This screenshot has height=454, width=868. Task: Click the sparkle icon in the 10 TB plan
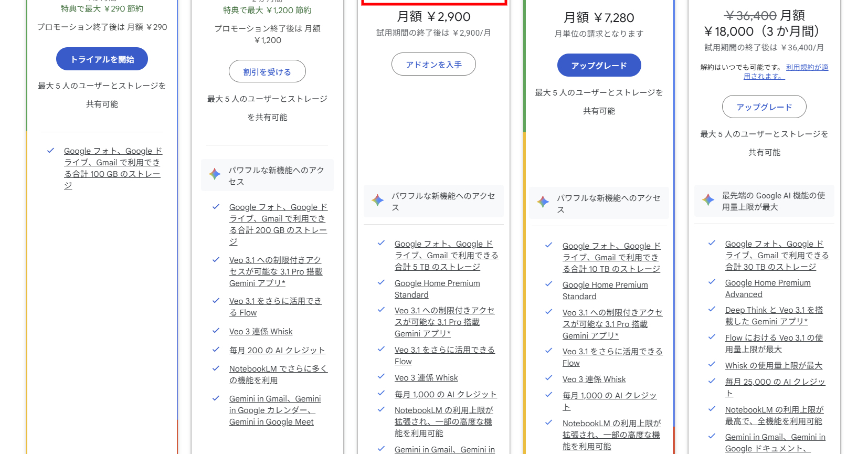click(543, 202)
